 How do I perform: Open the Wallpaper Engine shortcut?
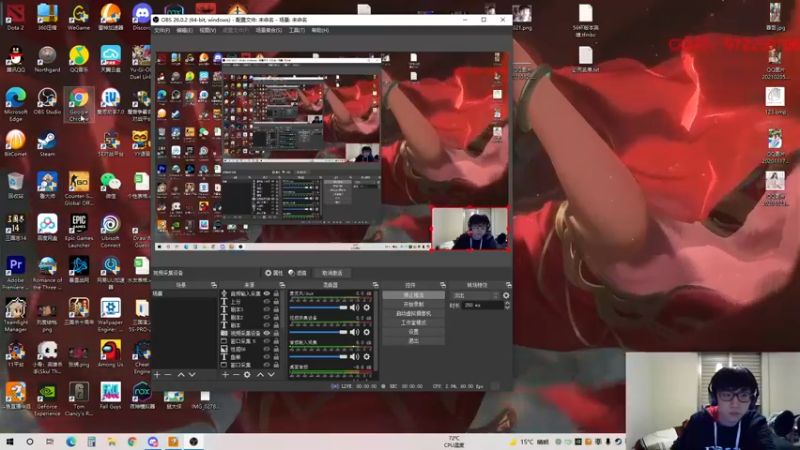(x=110, y=315)
